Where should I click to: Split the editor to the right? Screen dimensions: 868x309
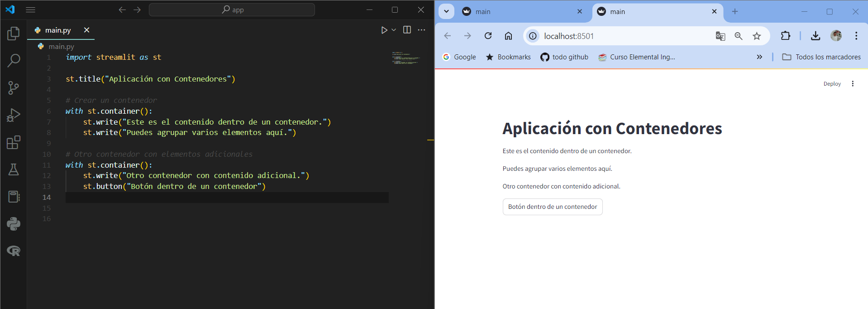(407, 30)
